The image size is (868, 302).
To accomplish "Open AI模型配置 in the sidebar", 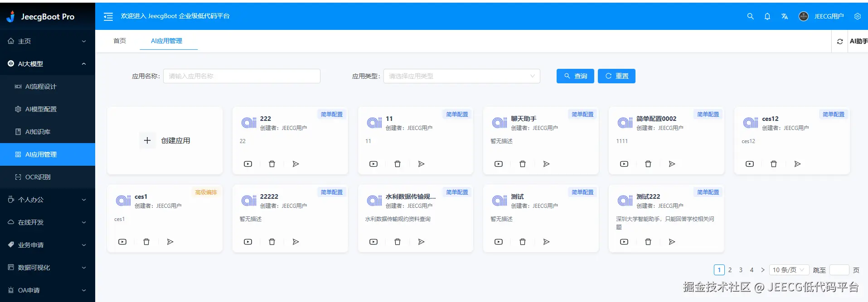I will pyautogui.click(x=48, y=109).
